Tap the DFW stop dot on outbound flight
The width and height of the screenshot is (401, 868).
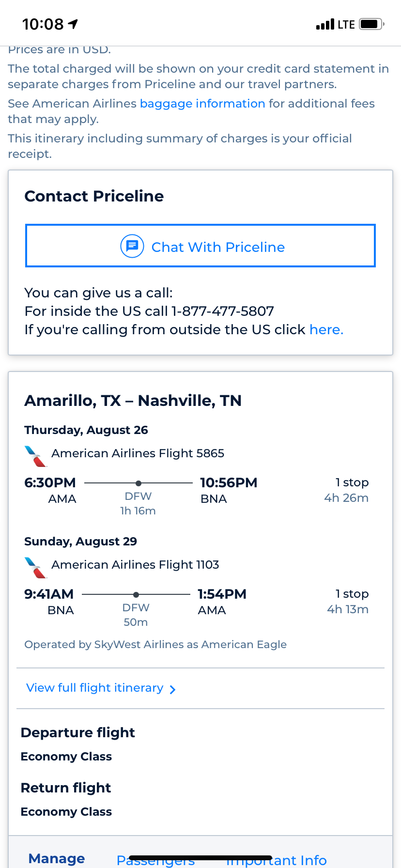click(x=139, y=483)
